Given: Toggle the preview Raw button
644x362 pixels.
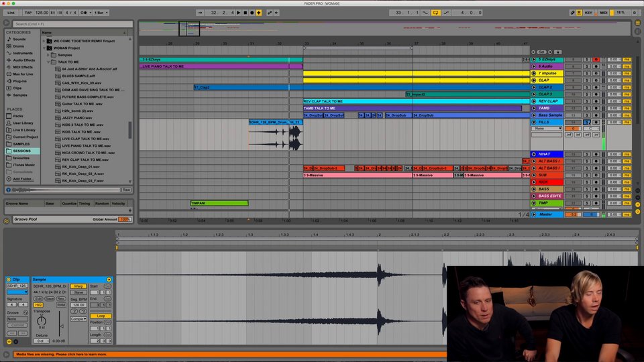Looking at the screenshot, I should (x=126, y=190).
